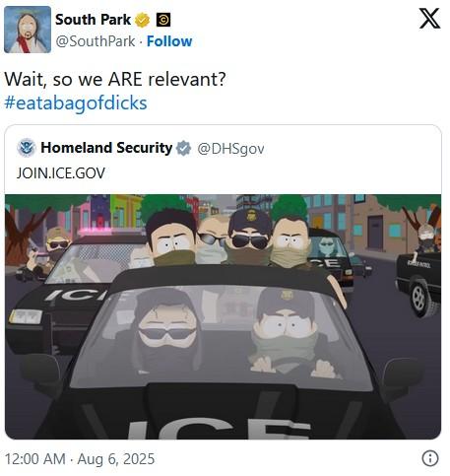This screenshot has height=476, width=450.
Task: Follow the South Park account
Action: (169, 41)
